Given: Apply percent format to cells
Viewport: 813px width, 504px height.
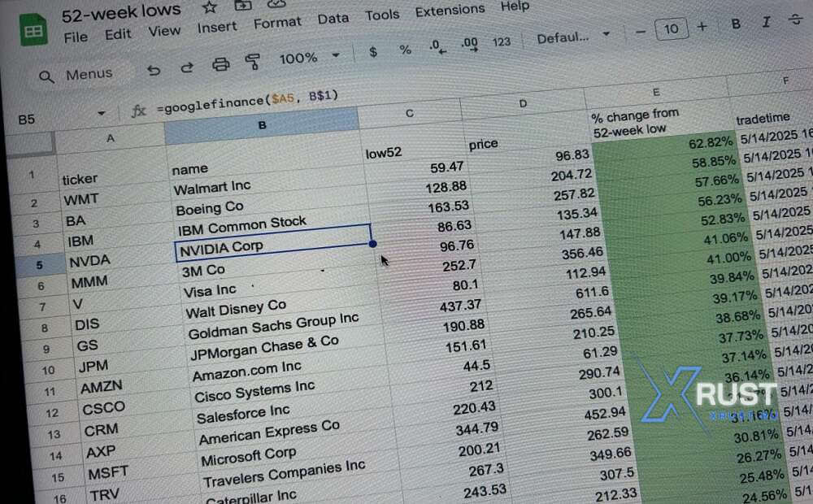Looking at the screenshot, I should 405,50.
